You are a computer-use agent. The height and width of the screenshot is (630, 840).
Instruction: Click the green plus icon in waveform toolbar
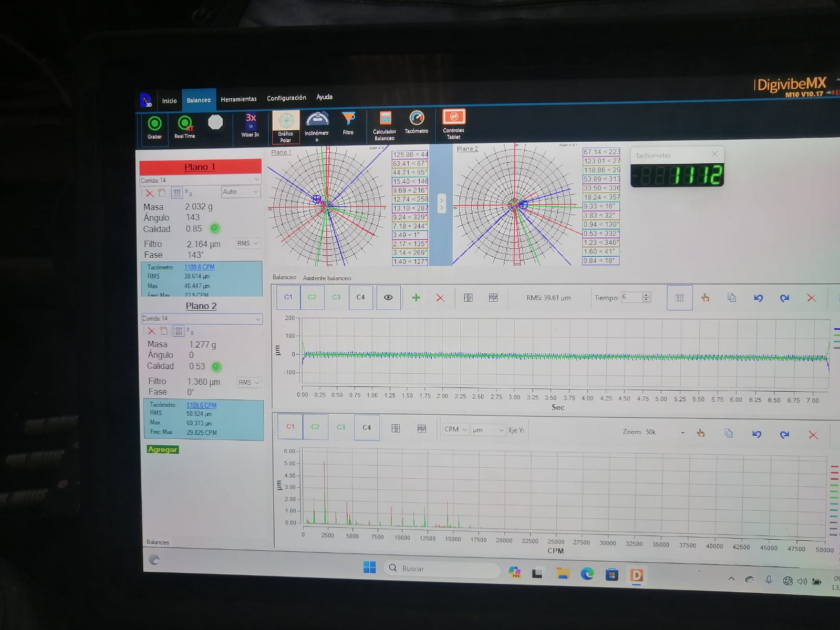(416, 298)
